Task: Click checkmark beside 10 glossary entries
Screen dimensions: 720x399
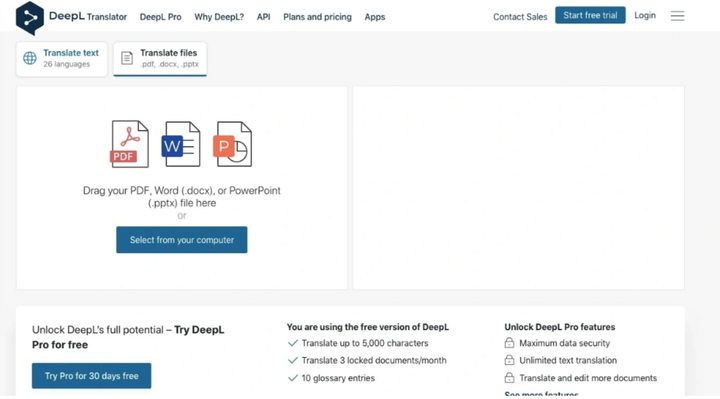Action: coord(292,378)
